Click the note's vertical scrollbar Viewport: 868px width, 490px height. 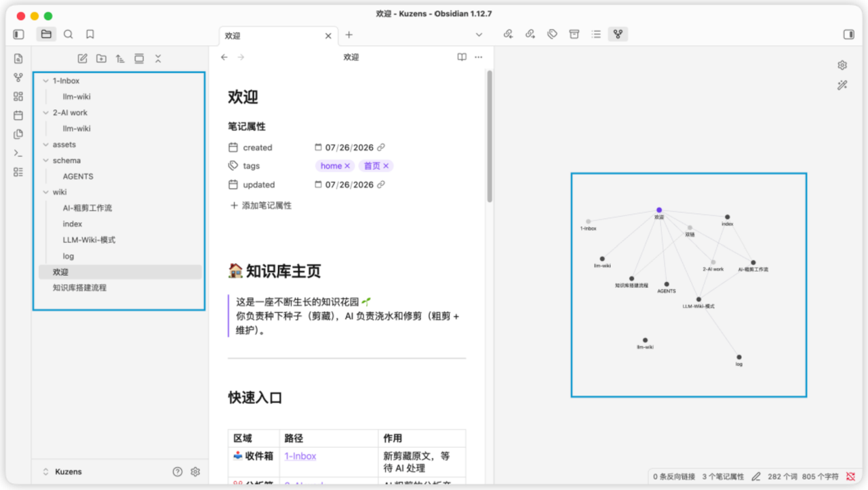[x=490, y=136]
